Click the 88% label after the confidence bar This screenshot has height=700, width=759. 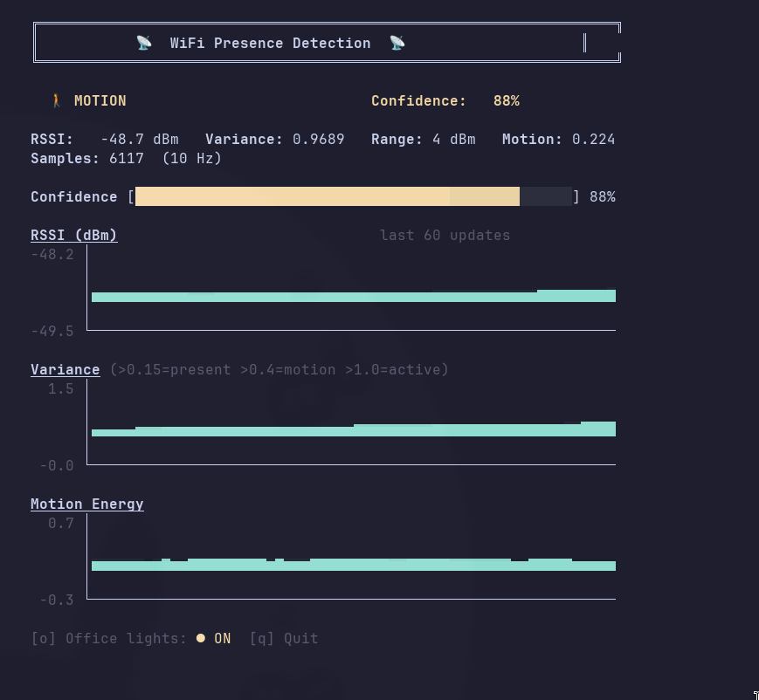(x=603, y=197)
